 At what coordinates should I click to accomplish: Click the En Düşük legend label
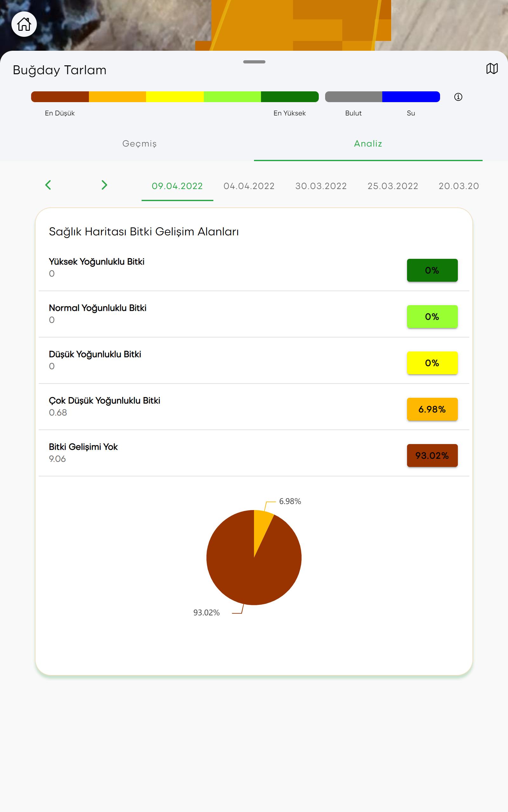pos(60,113)
